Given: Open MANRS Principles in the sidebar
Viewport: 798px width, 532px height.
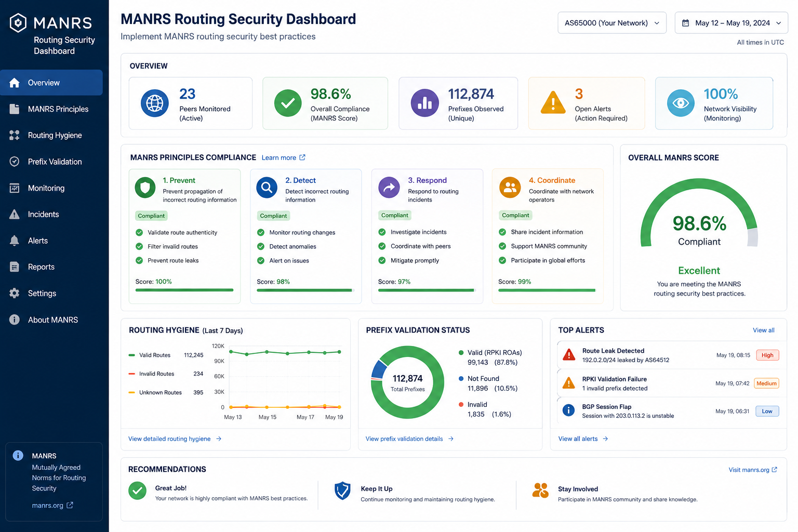Looking at the screenshot, I should 51,109.
